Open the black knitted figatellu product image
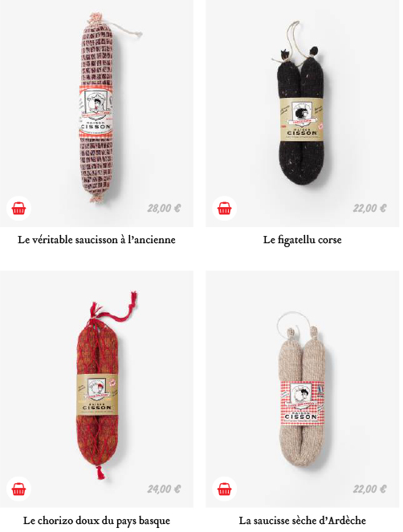 pyautogui.click(x=300, y=104)
